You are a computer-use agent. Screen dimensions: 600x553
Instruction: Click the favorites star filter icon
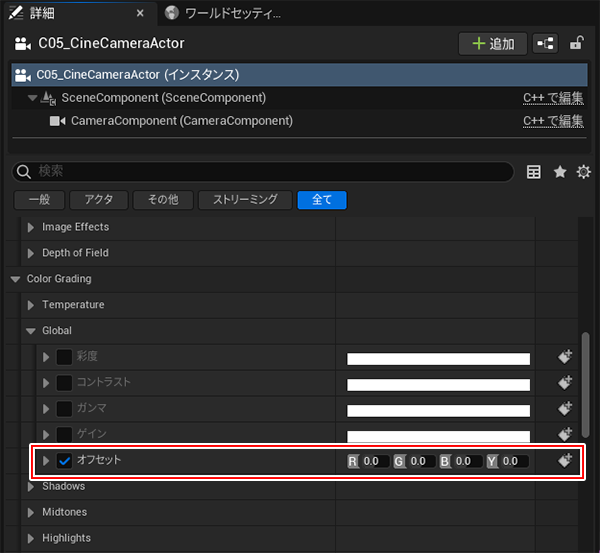coord(560,172)
